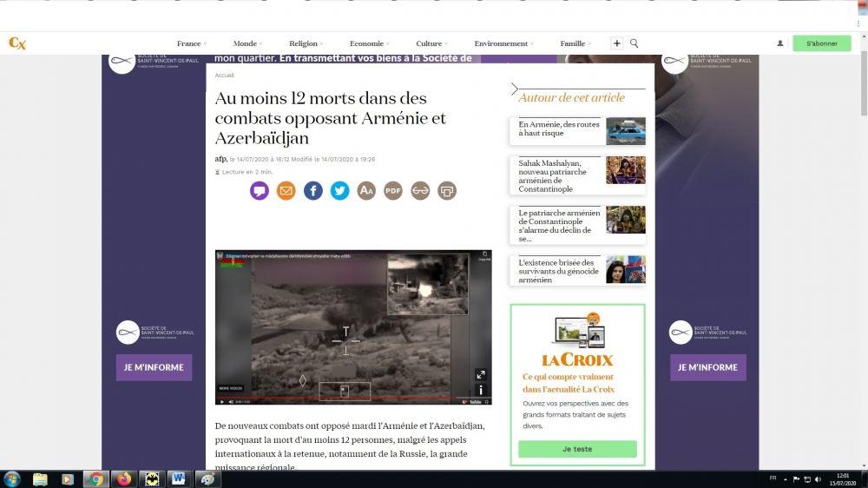The height and width of the screenshot is (488, 868).
Task: Expand the video with the enlarge arrows button
Action: 480,375
